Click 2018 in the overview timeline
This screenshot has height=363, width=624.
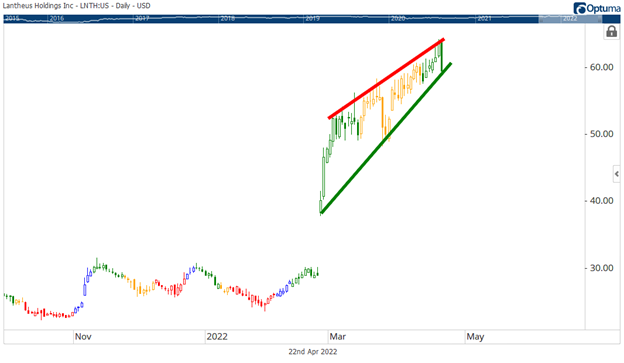[x=227, y=18]
